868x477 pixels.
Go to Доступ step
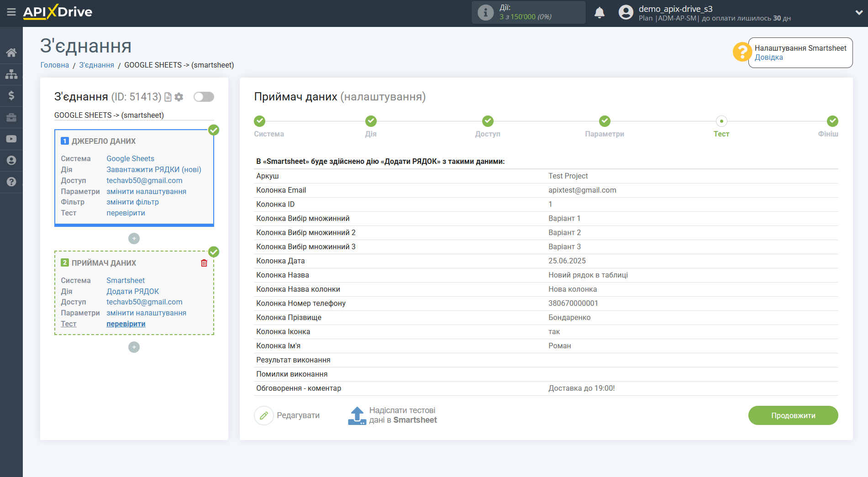point(488,121)
